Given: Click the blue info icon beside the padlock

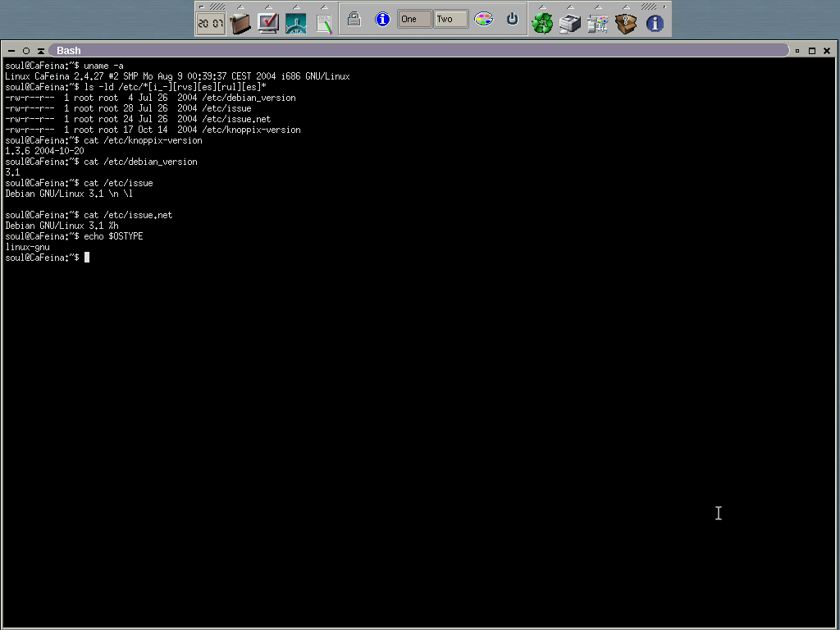Looking at the screenshot, I should [x=382, y=20].
